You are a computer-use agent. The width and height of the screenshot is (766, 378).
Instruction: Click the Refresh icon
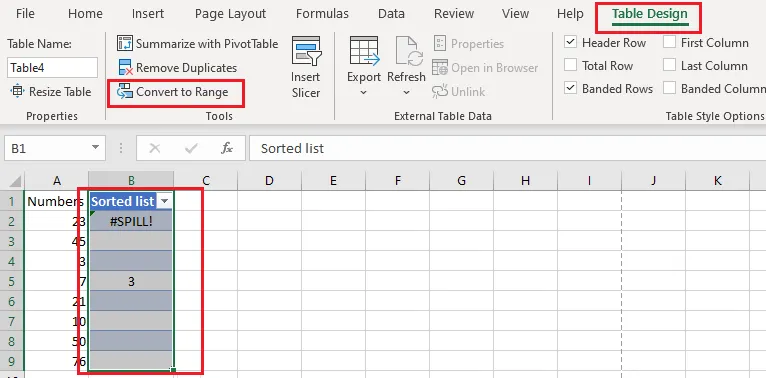(408, 51)
